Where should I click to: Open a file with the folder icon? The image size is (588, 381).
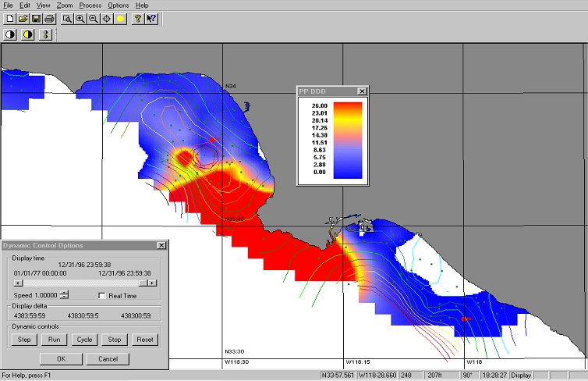tap(23, 18)
